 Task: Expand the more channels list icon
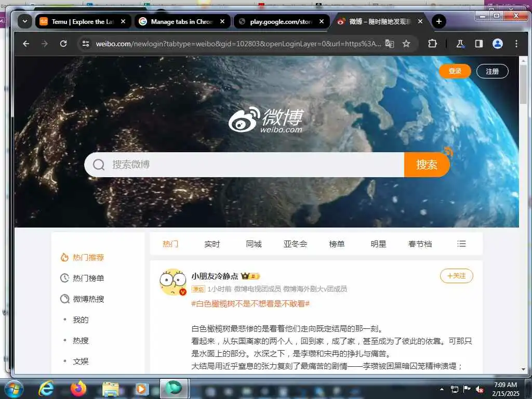461,244
